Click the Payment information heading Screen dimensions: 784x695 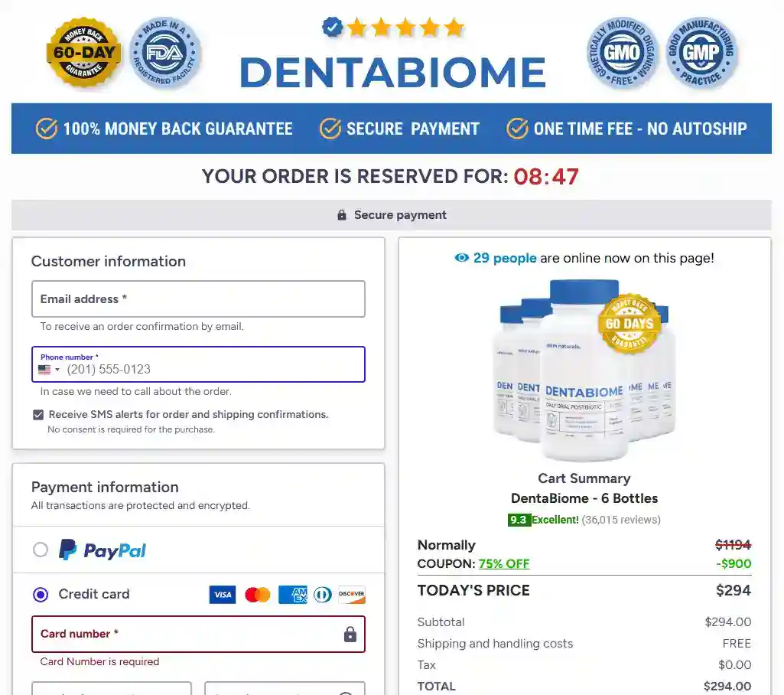click(x=105, y=487)
